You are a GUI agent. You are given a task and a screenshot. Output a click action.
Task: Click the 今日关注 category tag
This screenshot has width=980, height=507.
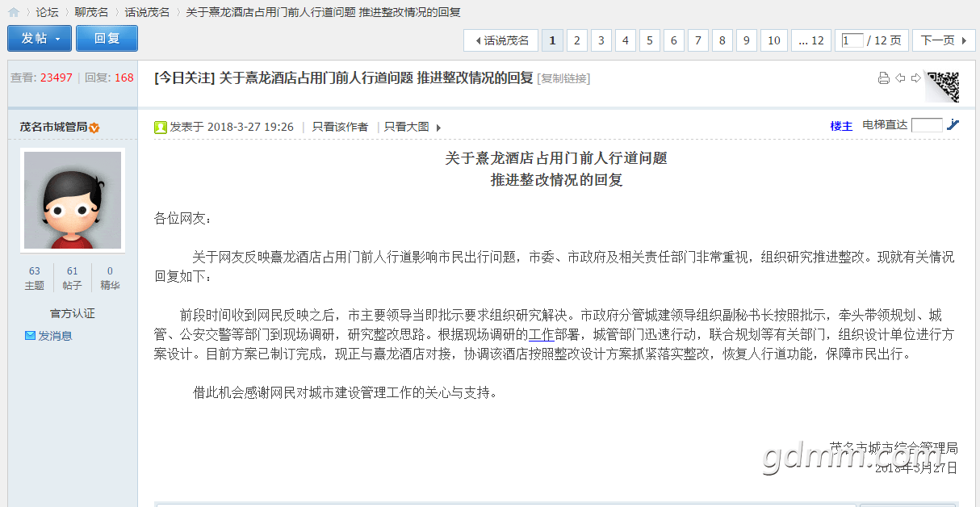[185, 78]
